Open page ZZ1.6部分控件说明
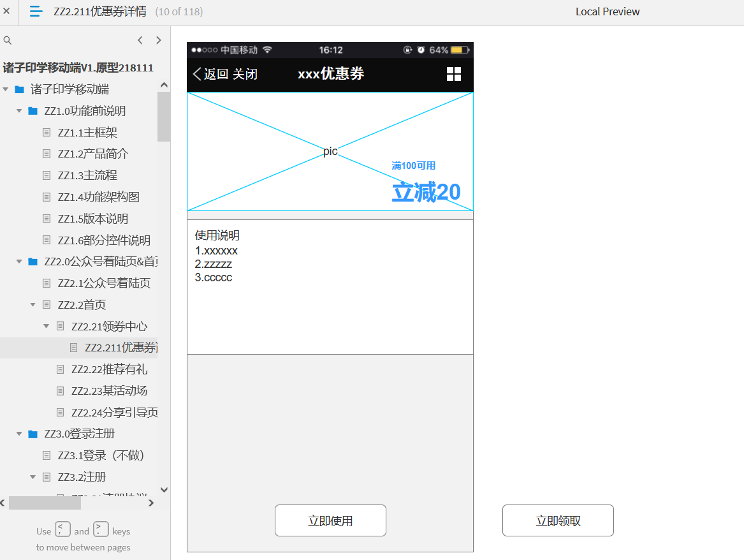The height and width of the screenshot is (560, 744). coord(104,240)
